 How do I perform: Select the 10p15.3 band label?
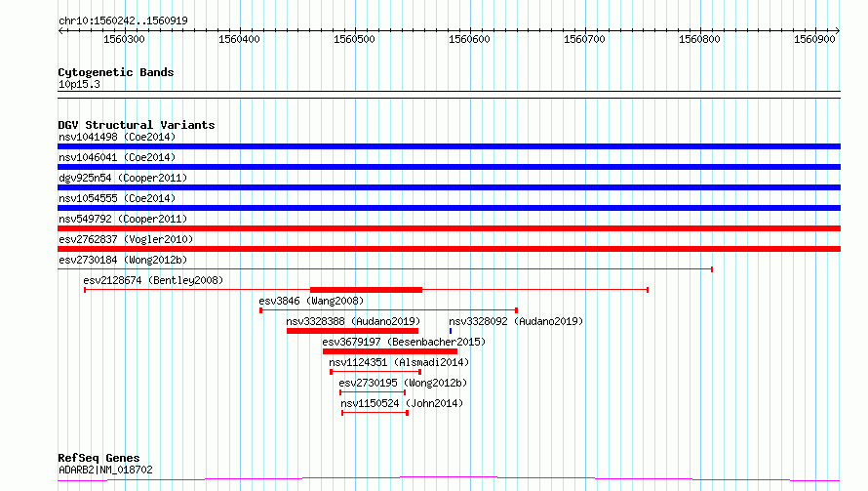[79, 84]
